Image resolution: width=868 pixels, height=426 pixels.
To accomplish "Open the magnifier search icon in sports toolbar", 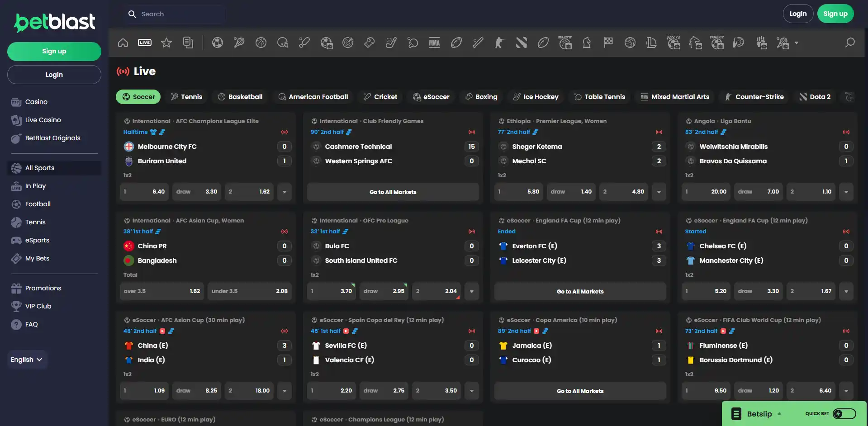I will click(850, 43).
